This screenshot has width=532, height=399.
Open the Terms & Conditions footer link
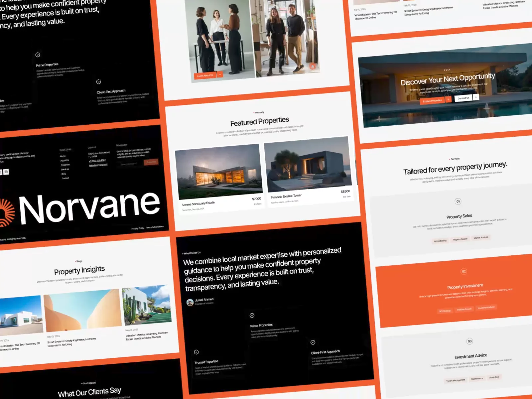[155, 227]
